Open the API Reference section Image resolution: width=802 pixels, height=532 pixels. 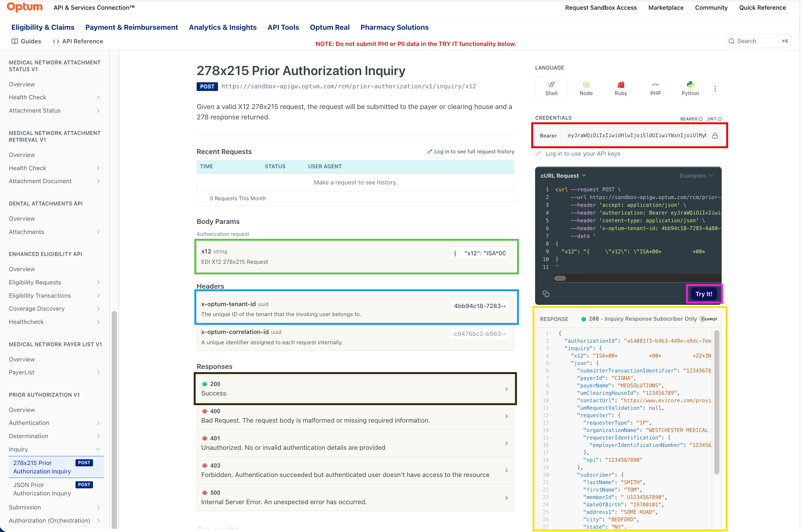(x=78, y=41)
